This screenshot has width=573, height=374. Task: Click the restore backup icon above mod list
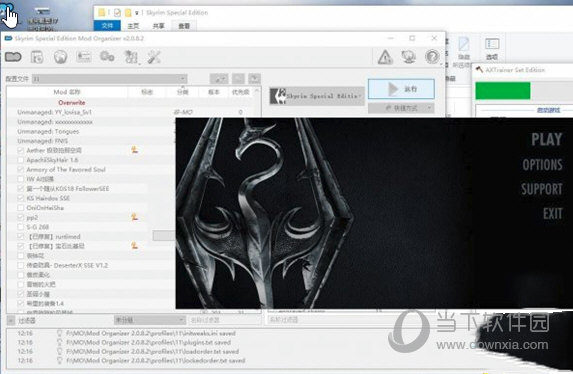238,78
